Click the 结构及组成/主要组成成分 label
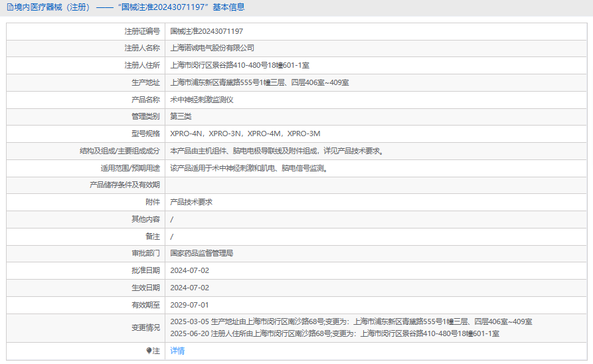This screenshot has width=593, height=364. [120, 151]
